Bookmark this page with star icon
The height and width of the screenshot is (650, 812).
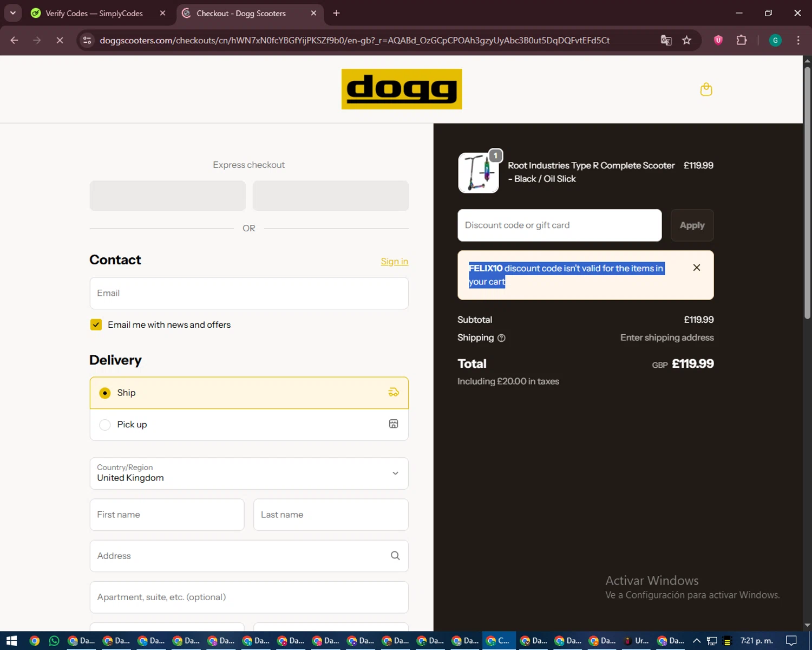pos(686,40)
